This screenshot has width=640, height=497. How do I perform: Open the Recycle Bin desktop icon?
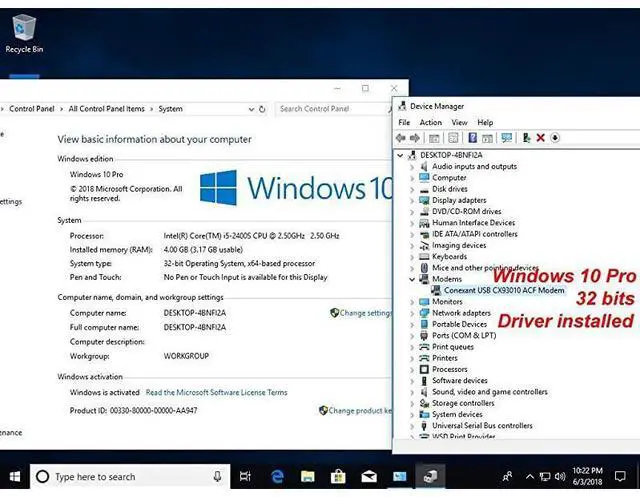24,33
